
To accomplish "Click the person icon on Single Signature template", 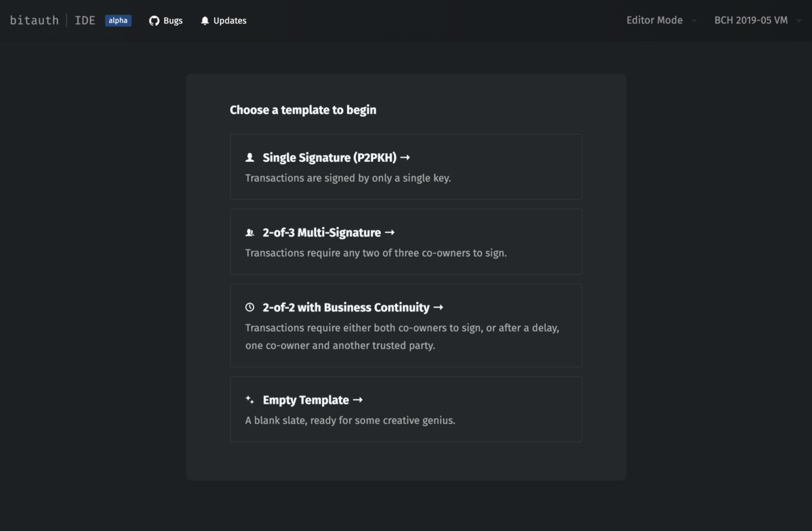I will [250, 157].
